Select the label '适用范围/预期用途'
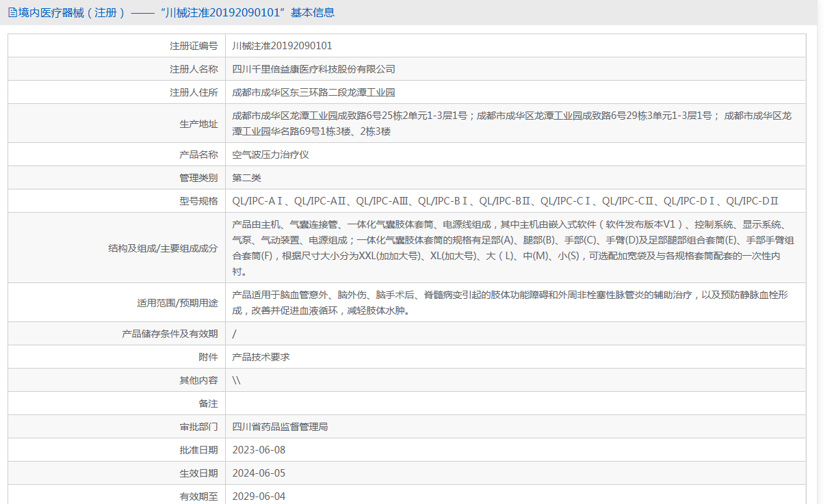Image resolution: width=834 pixels, height=504 pixels. (178, 303)
